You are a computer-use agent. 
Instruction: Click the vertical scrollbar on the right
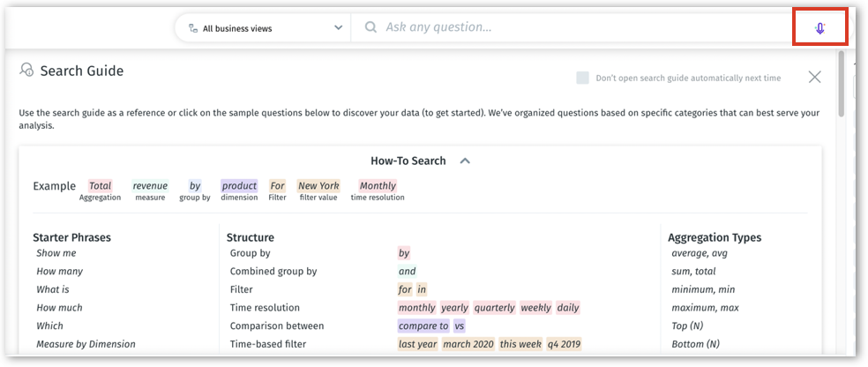point(842,84)
